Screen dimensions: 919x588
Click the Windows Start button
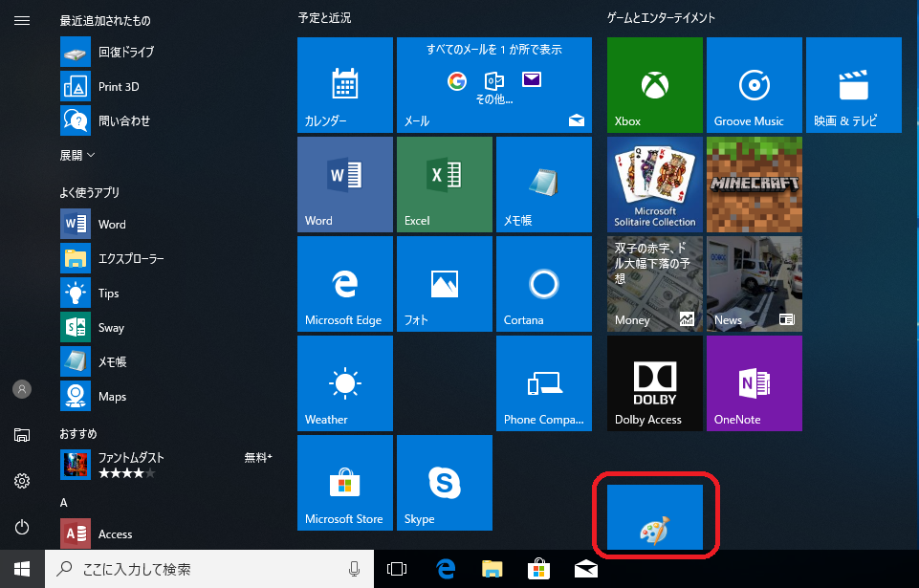22,569
